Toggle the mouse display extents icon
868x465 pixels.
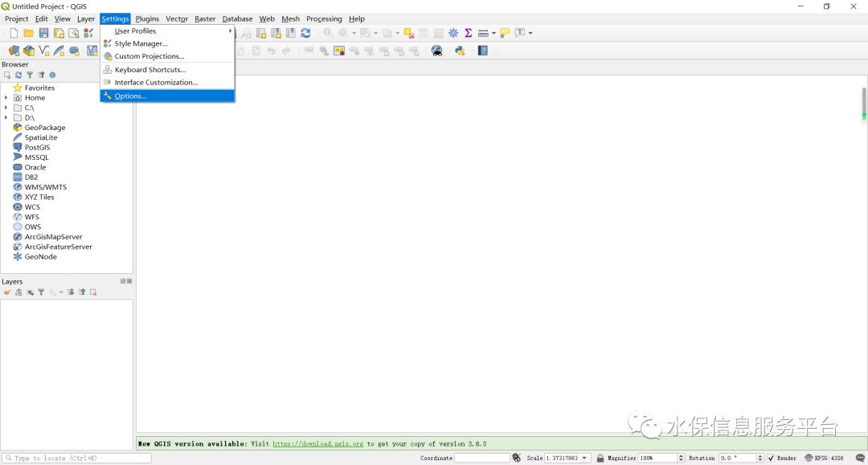(x=517, y=458)
